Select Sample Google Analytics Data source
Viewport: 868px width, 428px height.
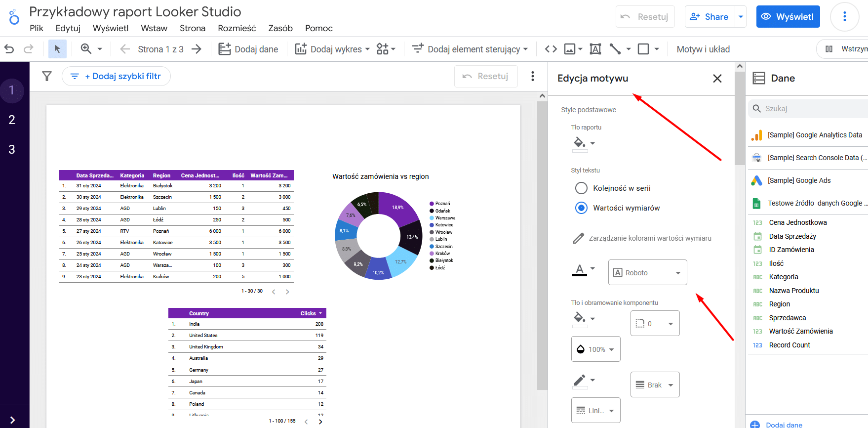point(808,135)
